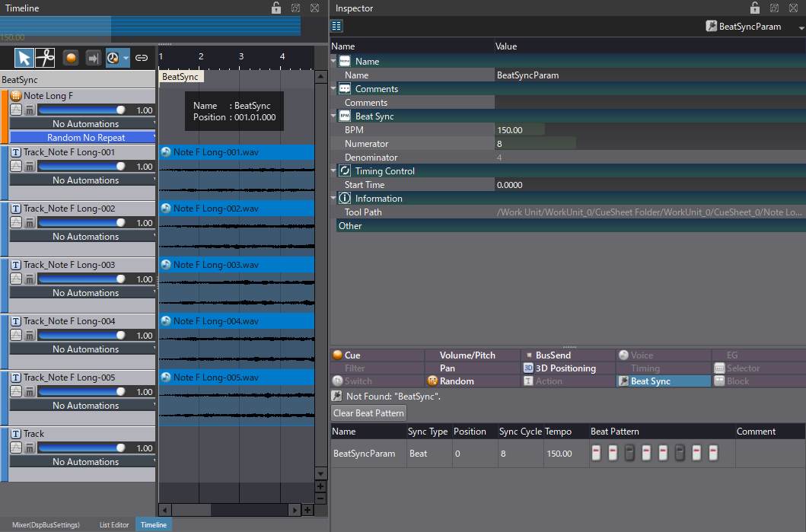Click the chain link icon in toolbar
Image resolution: width=806 pixels, height=532 pixels.
(x=142, y=58)
